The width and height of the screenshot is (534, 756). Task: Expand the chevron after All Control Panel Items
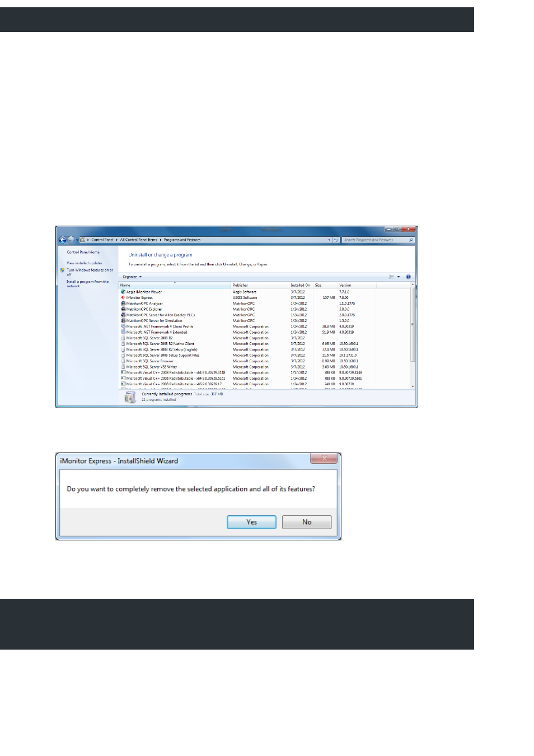(x=161, y=240)
